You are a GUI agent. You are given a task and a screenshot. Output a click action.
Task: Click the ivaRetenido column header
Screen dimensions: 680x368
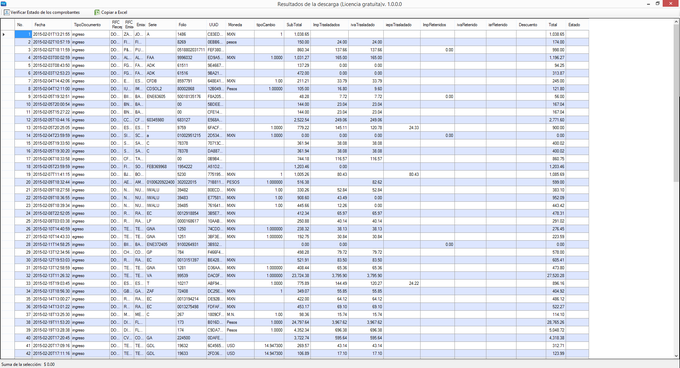point(470,25)
